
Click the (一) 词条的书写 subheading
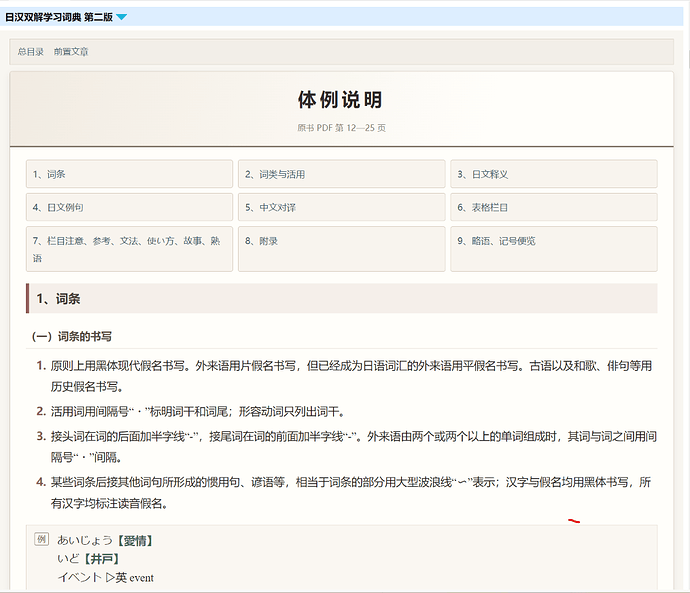click(72, 337)
